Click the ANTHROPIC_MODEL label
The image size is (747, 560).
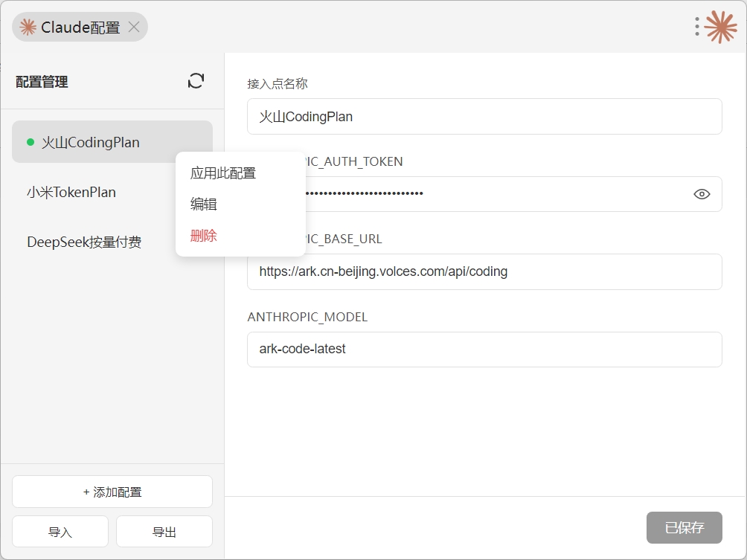[307, 317]
